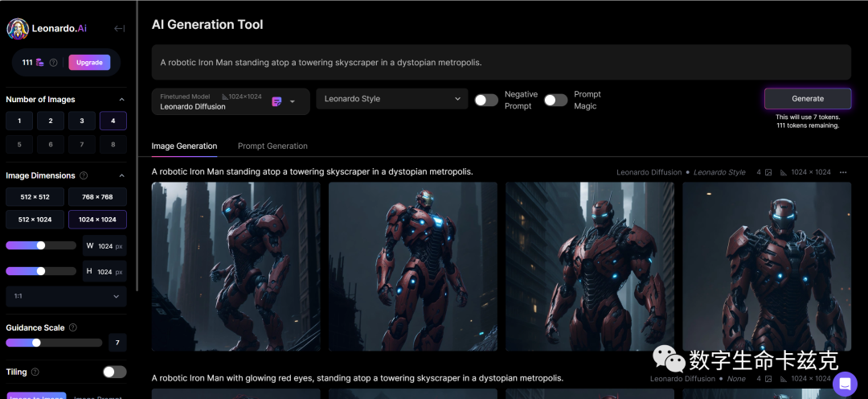This screenshot has width=868, height=399.
Task: Click the glowing red eyes prompt text
Action: coord(358,378)
